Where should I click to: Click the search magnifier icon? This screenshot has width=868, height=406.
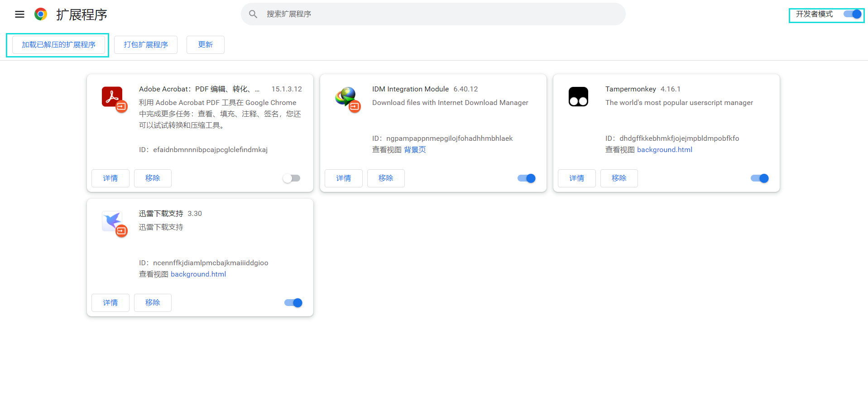253,14
